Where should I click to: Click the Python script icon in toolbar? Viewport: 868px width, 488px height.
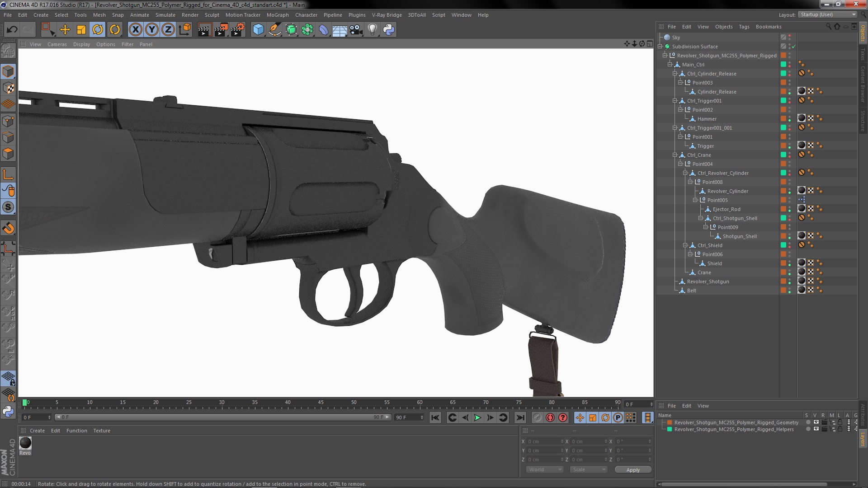389,30
